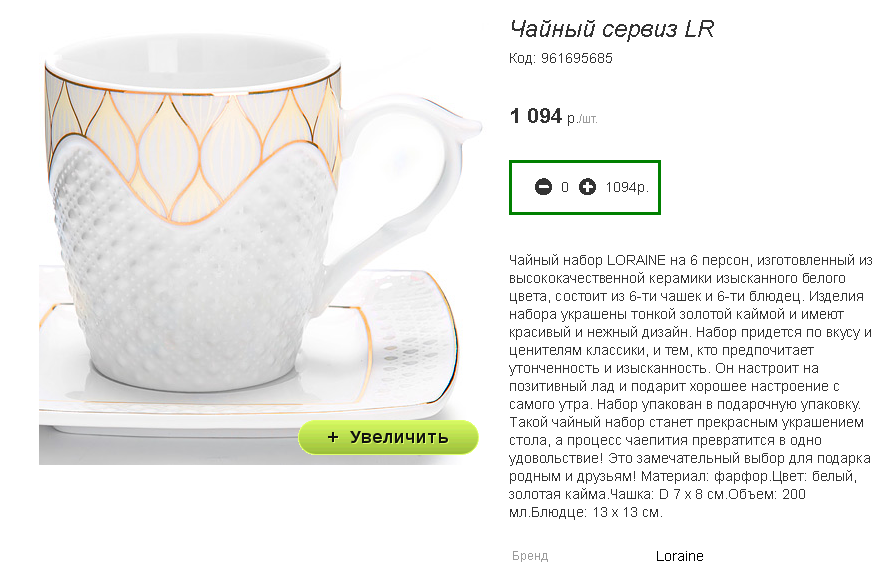Open the tea cup product photo

click(260, 248)
